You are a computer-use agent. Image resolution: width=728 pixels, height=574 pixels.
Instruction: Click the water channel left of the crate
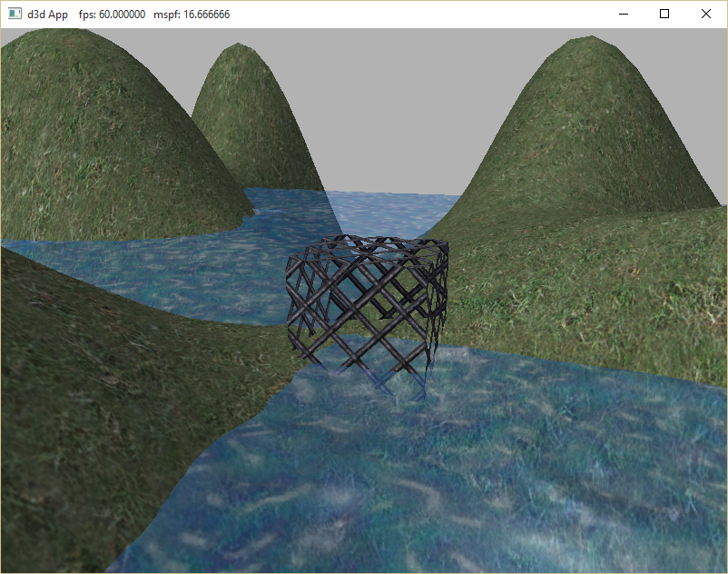(182, 272)
